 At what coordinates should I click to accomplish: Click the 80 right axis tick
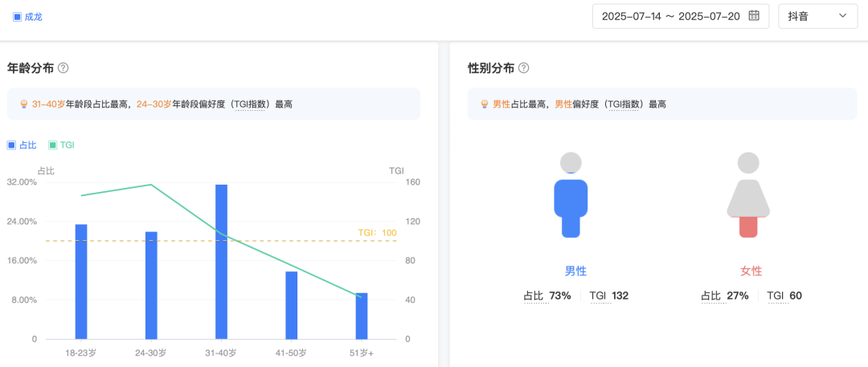coord(411,261)
